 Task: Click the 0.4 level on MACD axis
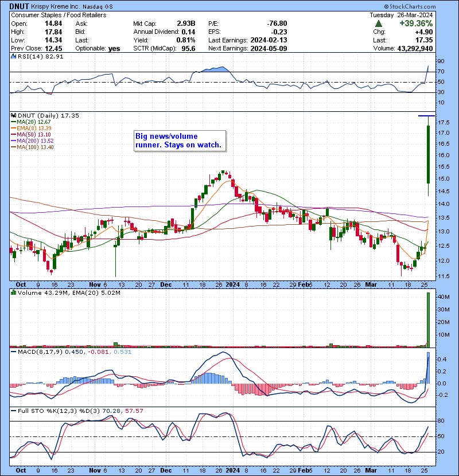click(x=442, y=360)
